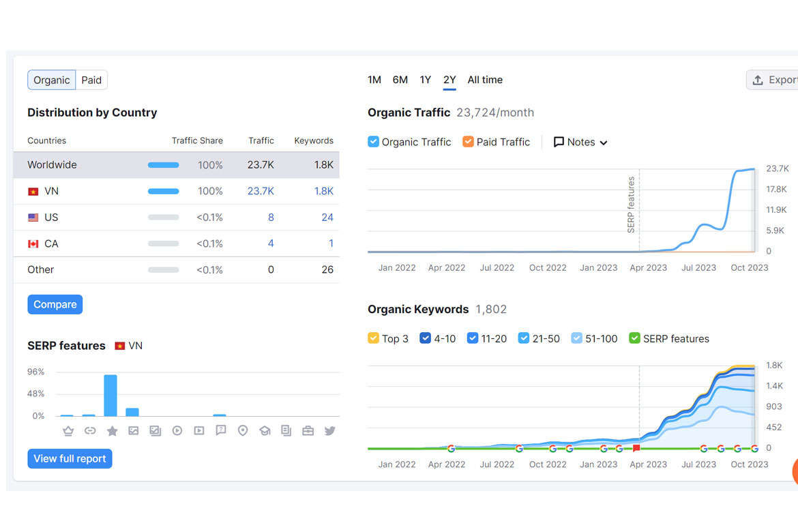Disable the Top 3 keywords checkbox

373,338
